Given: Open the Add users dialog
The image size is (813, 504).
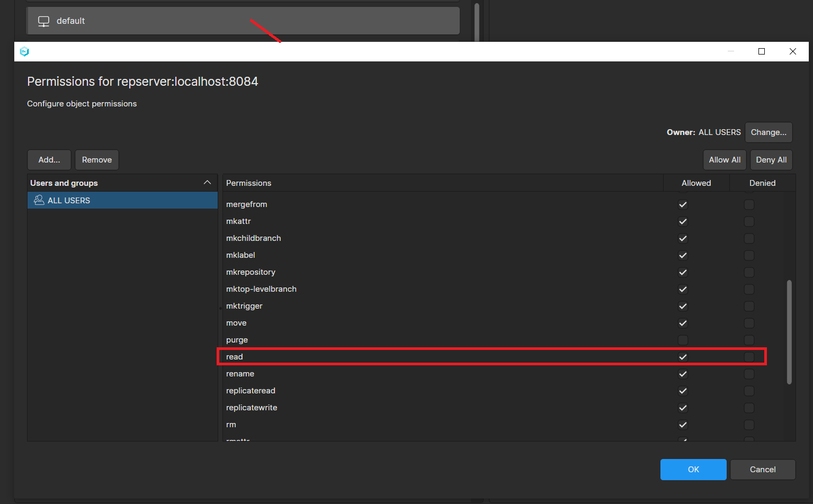Looking at the screenshot, I should pyautogui.click(x=49, y=159).
